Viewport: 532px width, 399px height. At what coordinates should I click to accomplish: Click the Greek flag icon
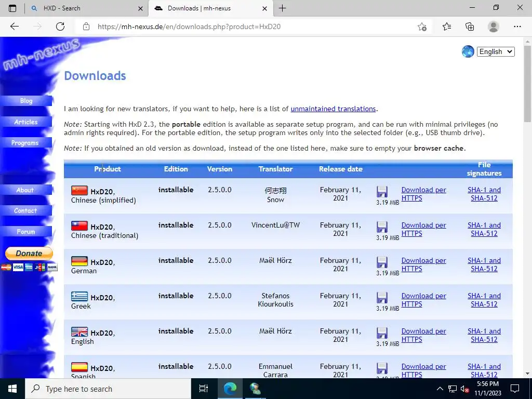click(x=79, y=296)
